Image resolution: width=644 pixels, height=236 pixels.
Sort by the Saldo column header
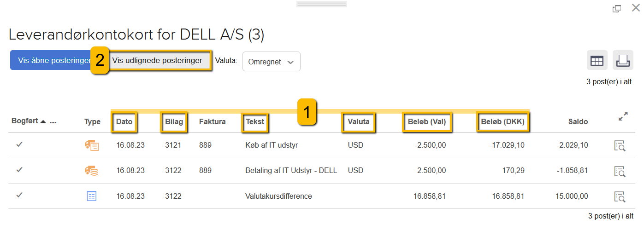coord(578,122)
